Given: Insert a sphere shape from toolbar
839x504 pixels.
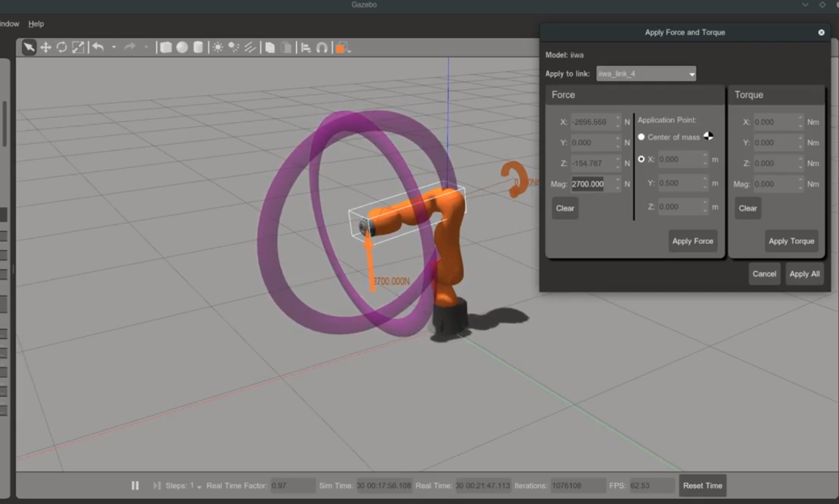Looking at the screenshot, I should click(182, 48).
